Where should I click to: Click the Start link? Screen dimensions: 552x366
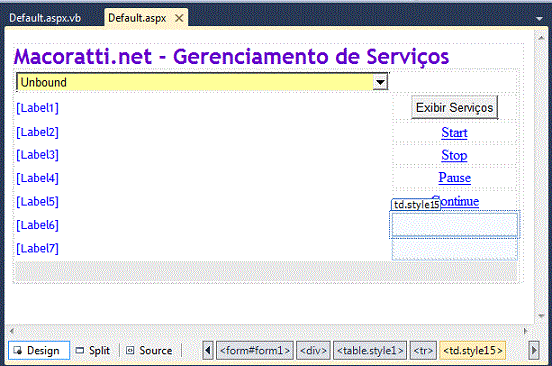click(454, 133)
